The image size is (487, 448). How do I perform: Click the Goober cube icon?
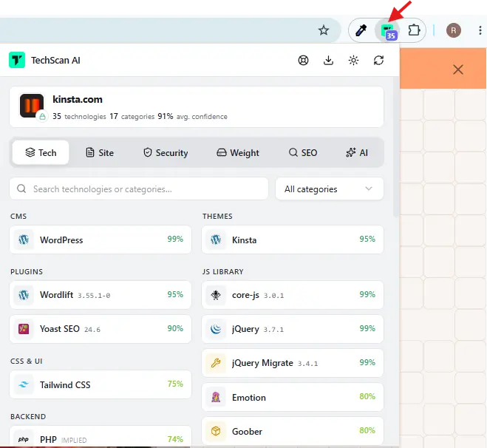click(x=216, y=431)
